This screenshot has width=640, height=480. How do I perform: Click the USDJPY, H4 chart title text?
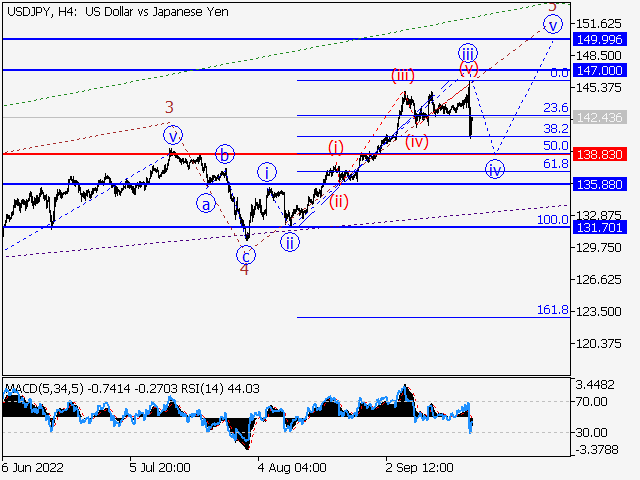pyautogui.click(x=118, y=11)
